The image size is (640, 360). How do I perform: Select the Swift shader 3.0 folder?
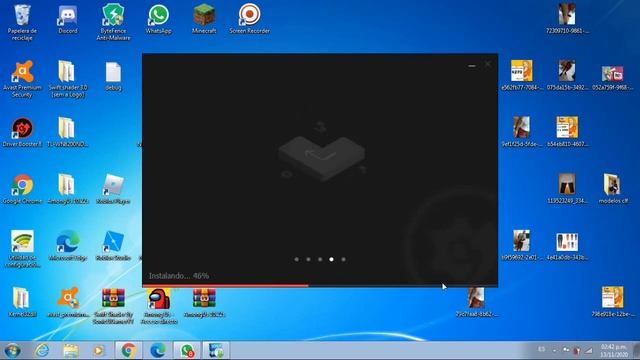coord(68,79)
